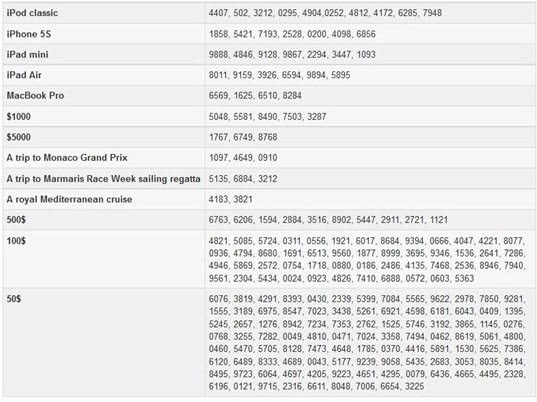Click the MacBook Pro prize label

click(x=35, y=96)
